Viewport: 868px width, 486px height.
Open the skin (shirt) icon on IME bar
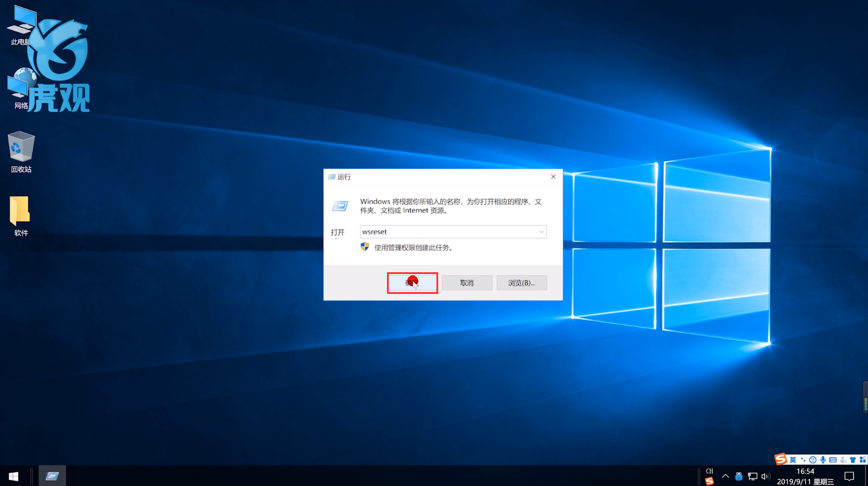853,460
